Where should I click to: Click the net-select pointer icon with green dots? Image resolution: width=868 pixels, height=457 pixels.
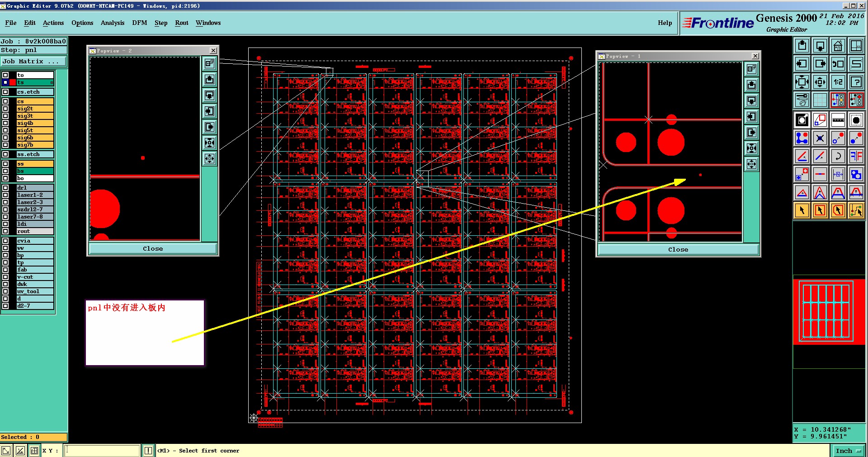point(856,210)
